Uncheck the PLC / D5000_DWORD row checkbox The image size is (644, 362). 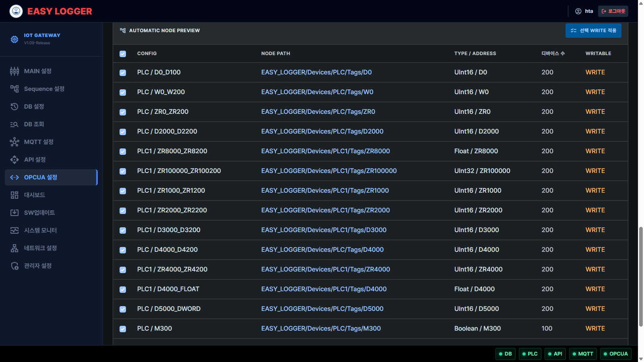coord(123,309)
